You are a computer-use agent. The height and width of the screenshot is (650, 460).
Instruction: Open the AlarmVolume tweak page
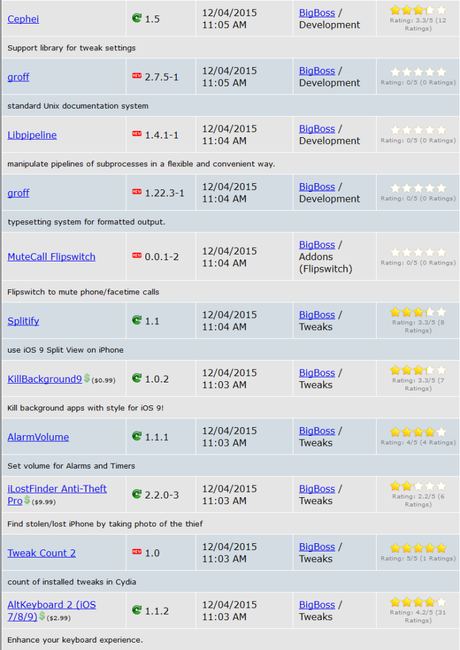click(38, 437)
